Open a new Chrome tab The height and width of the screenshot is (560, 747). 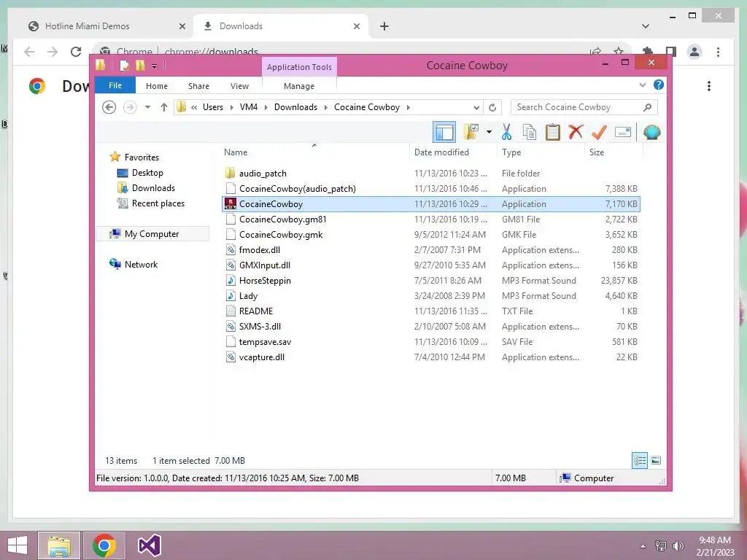[x=384, y=26]
